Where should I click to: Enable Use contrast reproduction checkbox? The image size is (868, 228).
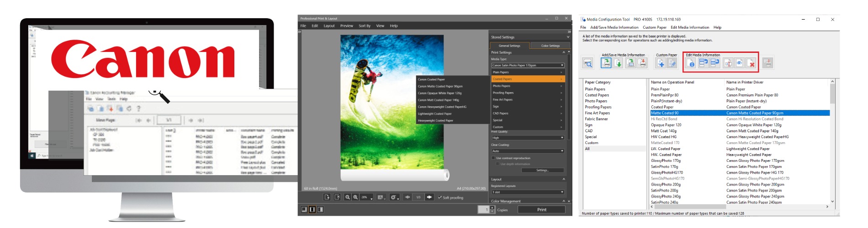[493, 158]
